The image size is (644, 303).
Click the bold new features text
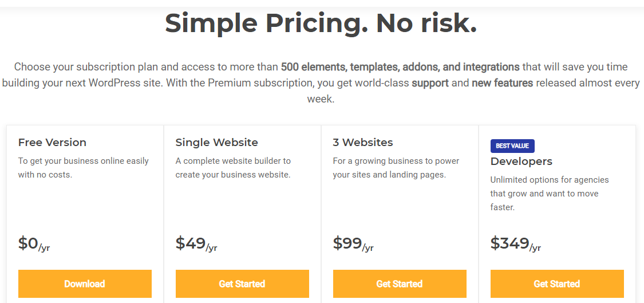coord(502,83)
